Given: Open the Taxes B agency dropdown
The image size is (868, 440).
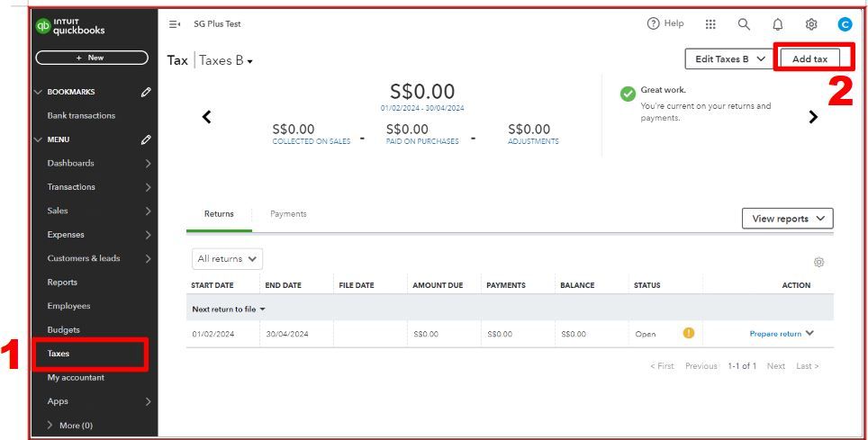Looking at the screenshot, I should [x=226, y=60].
